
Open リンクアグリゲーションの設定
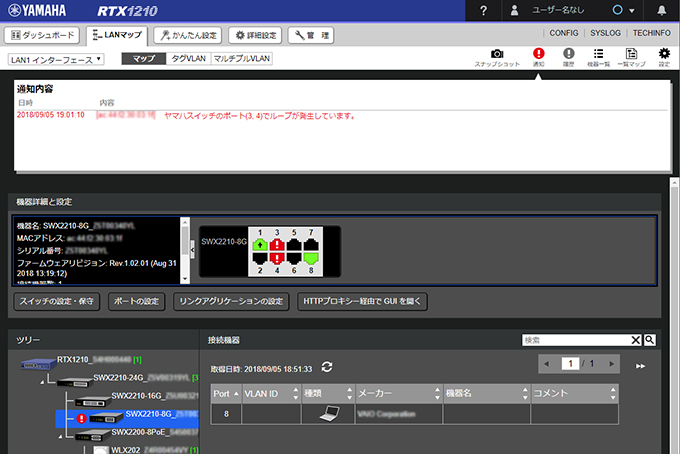pos(231,301)
